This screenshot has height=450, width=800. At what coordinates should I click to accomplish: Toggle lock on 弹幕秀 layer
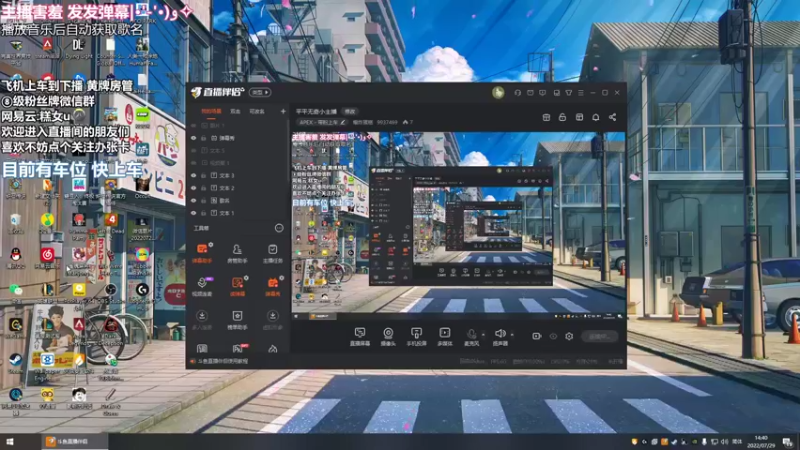click(x=203, y=138)
